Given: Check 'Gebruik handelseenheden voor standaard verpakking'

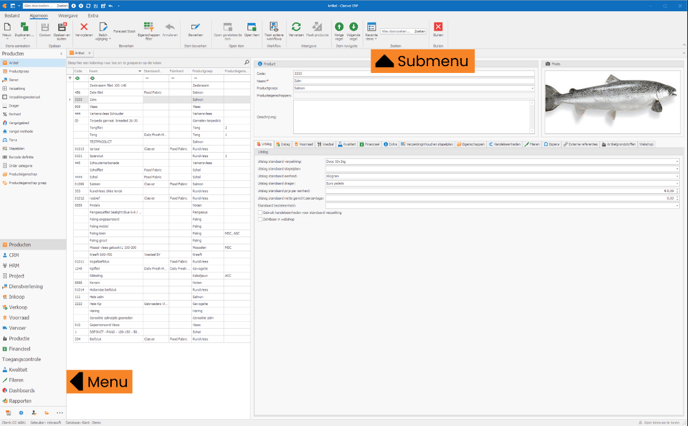Looking at the screenshot, I should tap(260, 212).
